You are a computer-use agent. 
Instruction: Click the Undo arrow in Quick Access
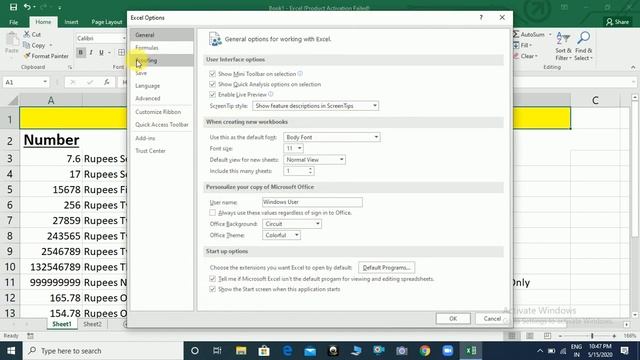pos(27,7)
